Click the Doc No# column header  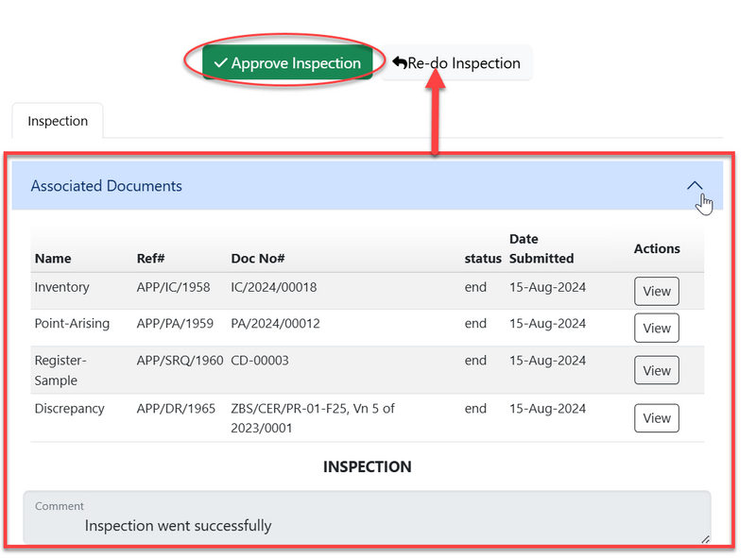pyautogui.click(x=258, y=258)
